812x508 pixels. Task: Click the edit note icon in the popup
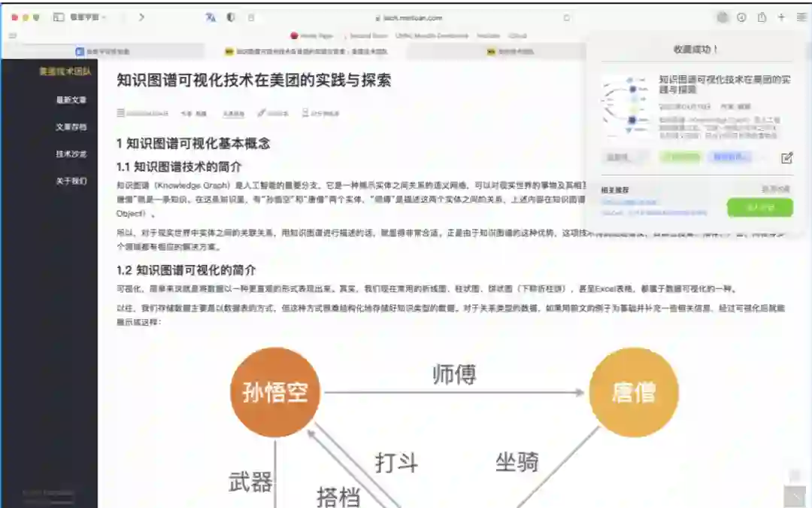click(x=786, y=157)
